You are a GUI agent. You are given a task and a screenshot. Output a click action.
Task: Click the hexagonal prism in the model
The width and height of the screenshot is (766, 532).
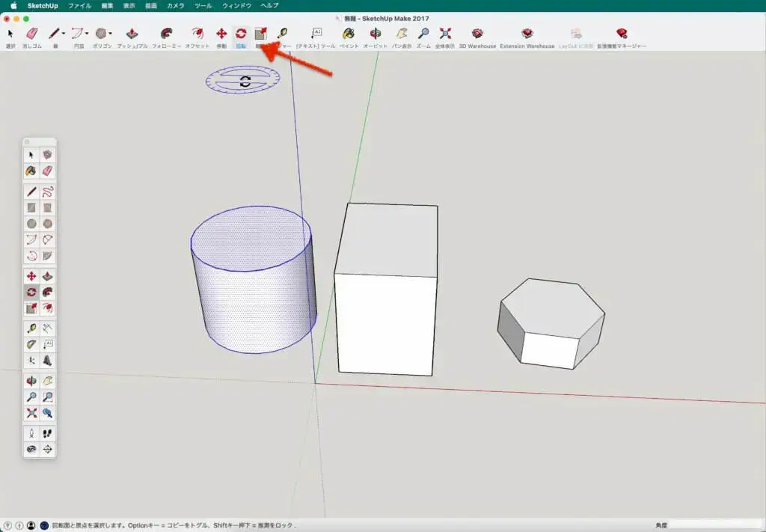click(x=551, y=323)
